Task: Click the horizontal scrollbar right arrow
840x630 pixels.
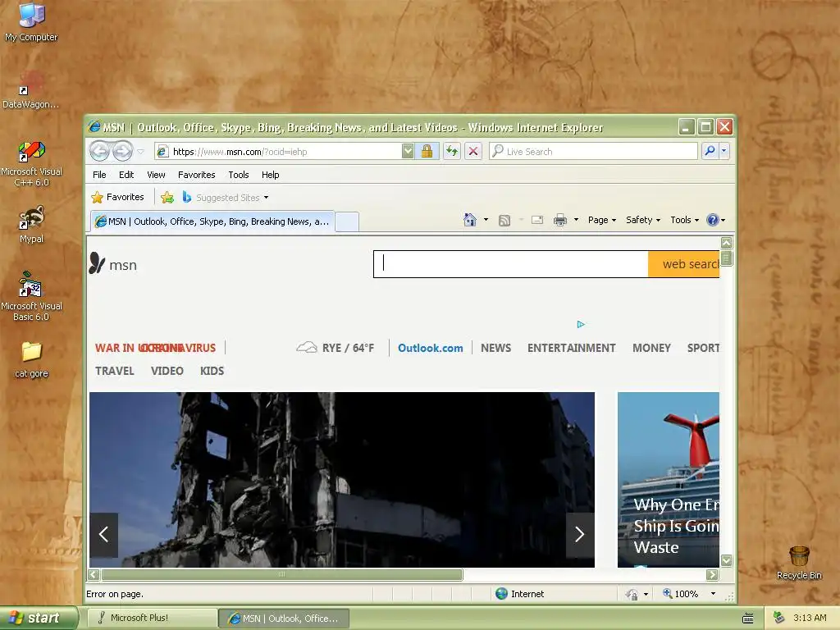Action: pyautogui.click(x=712, y=575)
